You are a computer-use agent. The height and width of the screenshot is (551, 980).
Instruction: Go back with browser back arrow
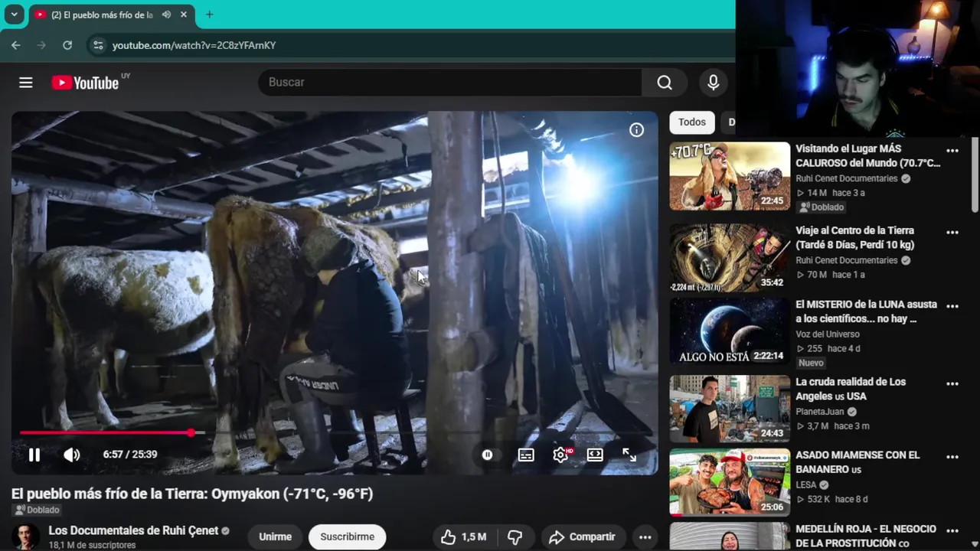(16, 46)
